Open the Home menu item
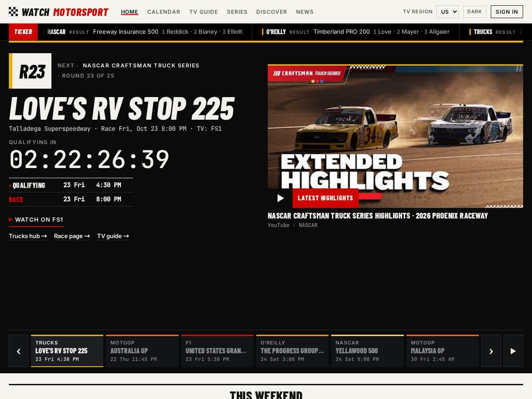This screenshot has height=399, width=532. pos(129,12)
